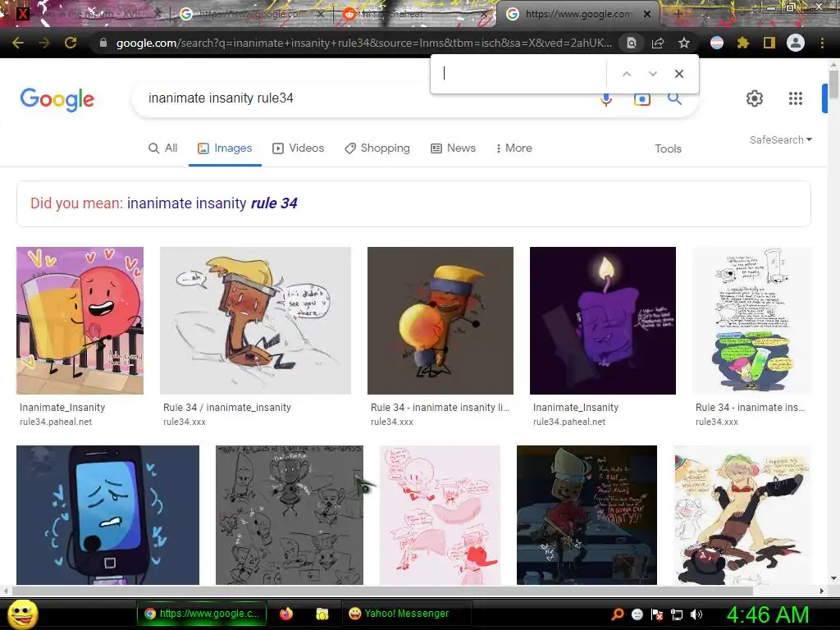Open the striped flag extension icon

coord(717,43)
